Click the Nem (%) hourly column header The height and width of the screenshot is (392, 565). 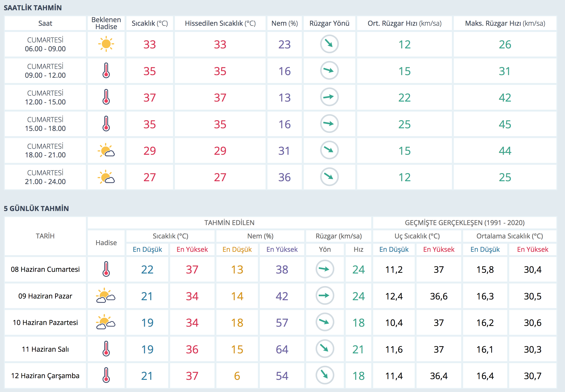click(x=284, y=23)
